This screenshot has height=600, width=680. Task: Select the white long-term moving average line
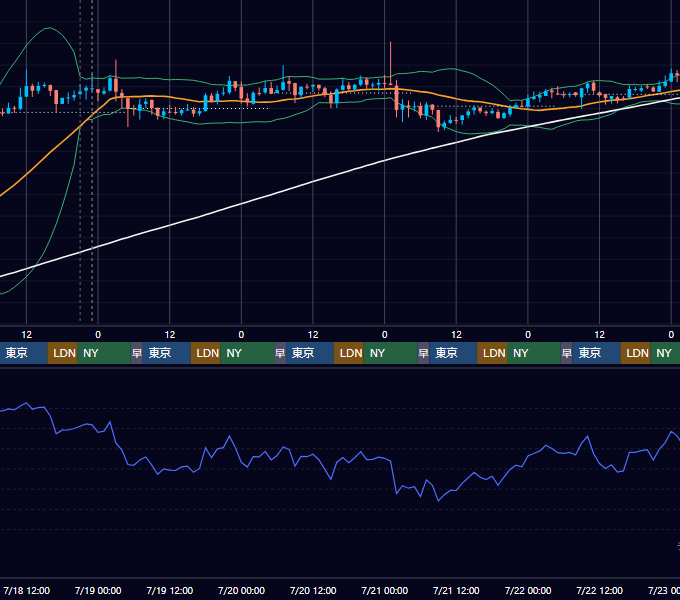(312, 182)
